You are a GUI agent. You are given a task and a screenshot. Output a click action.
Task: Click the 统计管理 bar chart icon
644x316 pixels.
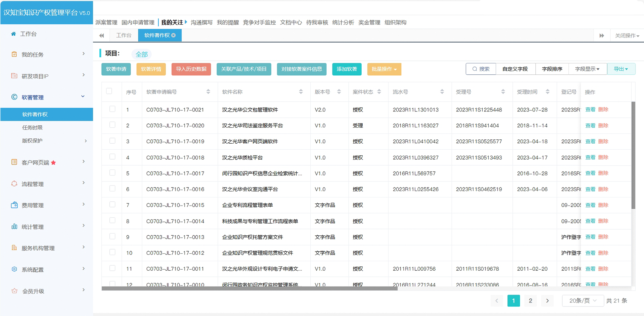tap(14, 226)
